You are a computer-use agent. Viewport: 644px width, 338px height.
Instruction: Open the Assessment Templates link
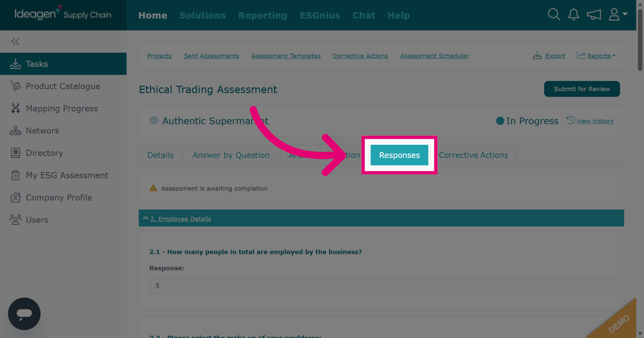286,56
